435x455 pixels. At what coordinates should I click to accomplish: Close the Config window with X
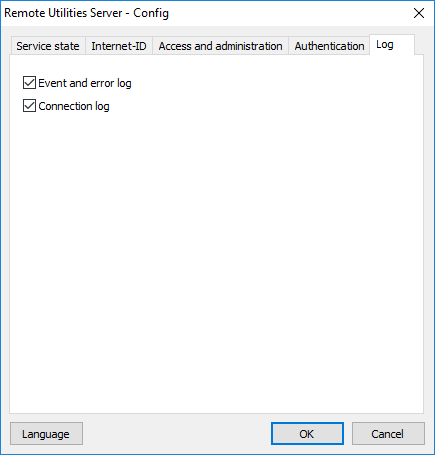(419, 13)
